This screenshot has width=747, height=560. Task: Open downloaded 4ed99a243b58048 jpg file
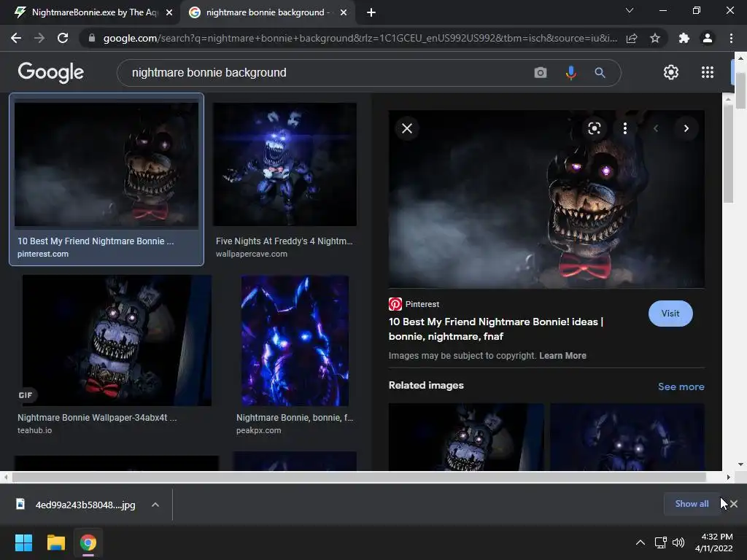tap(85, 505)
